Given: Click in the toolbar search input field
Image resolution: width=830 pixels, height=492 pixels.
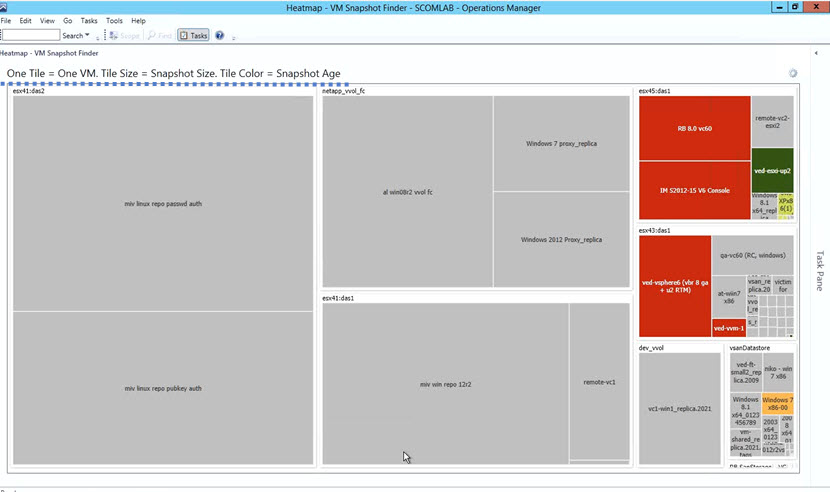Looking at the screenshot, I should point(31,35).
